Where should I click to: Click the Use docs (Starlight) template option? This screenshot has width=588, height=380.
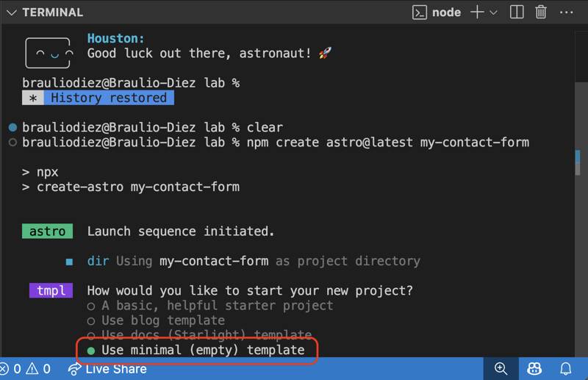[198, 334]
